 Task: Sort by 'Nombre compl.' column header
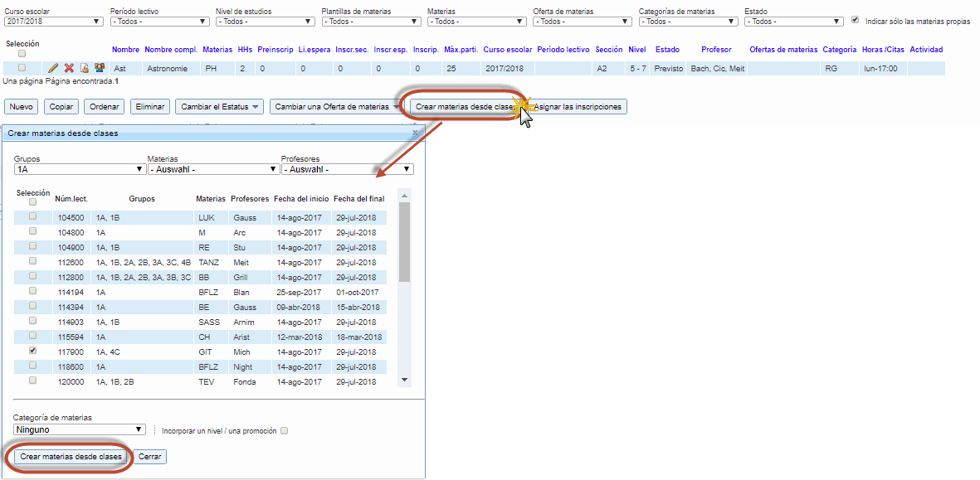[x=171, y=49]
